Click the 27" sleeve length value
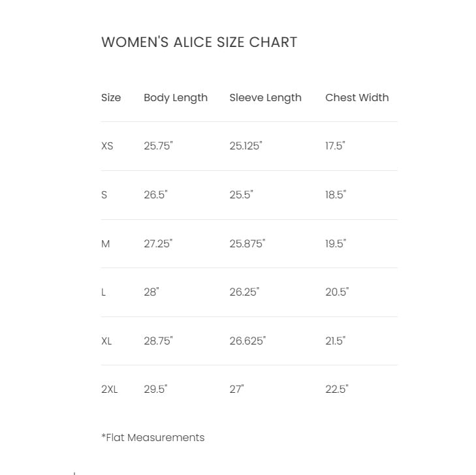Image resolution: width=476 pixels, height=475 pixels. pos(236,390)
